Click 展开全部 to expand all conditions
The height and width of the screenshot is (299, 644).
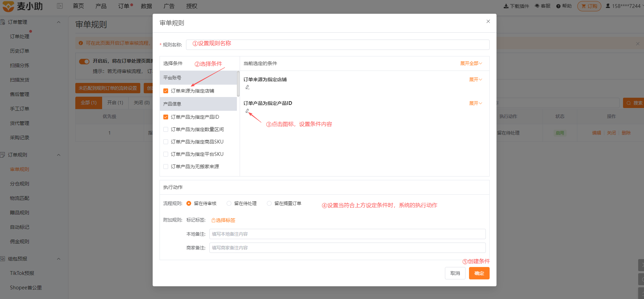point(471,63)
